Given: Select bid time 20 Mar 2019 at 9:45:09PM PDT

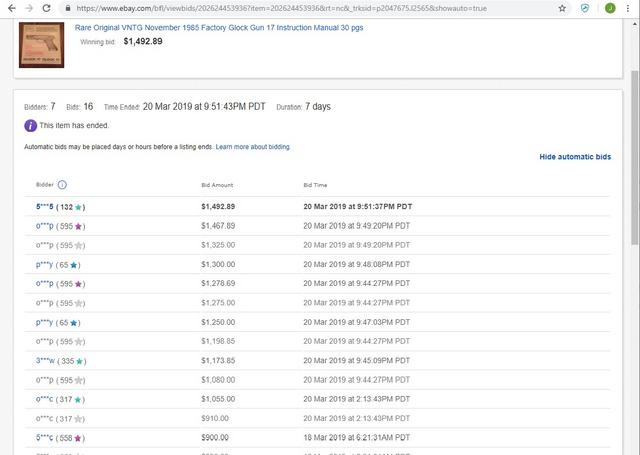Looking at the screenshot, I should pos(357,360).
